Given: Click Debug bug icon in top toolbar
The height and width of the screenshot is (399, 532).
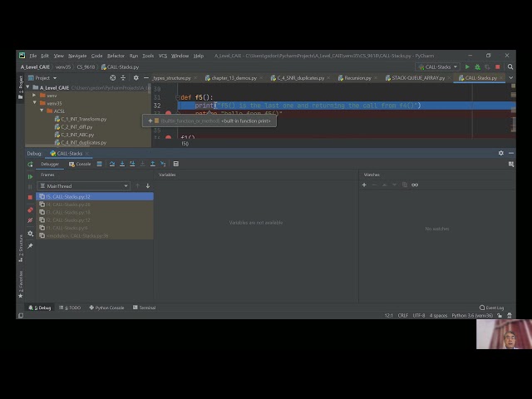Looking at the screenshot, I should pyautogui.click(x=477, y=66).
